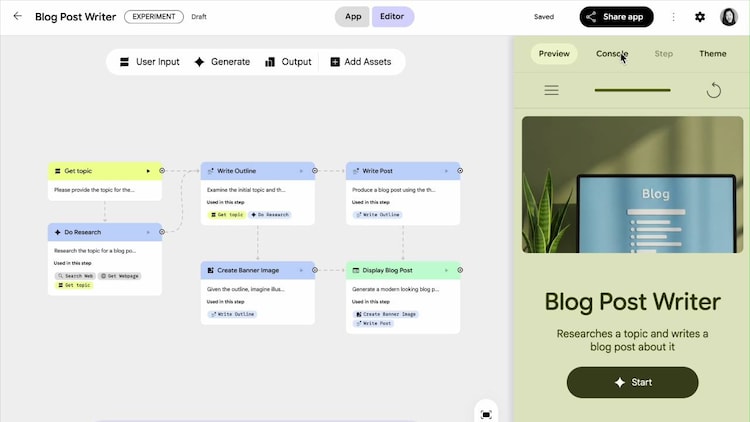750x422 pixels.
Task: Open the hamburger menu in the preview panel
Action: (x=551, y=91)
